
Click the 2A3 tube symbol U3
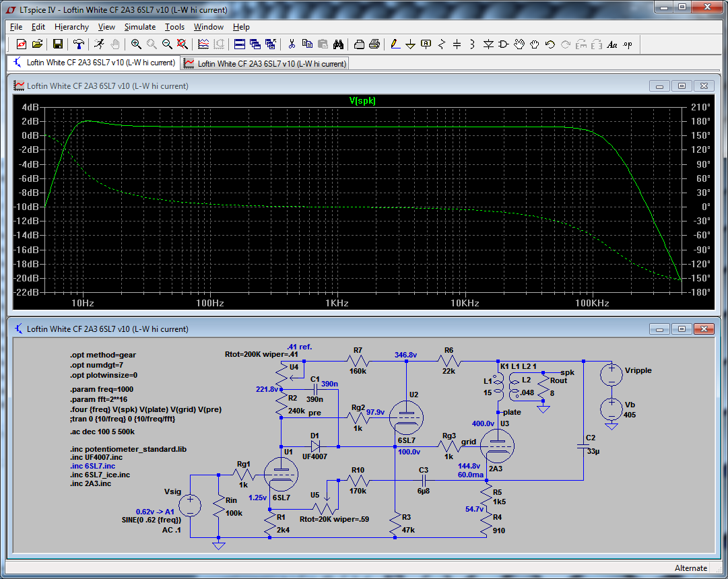coord(497,446)
